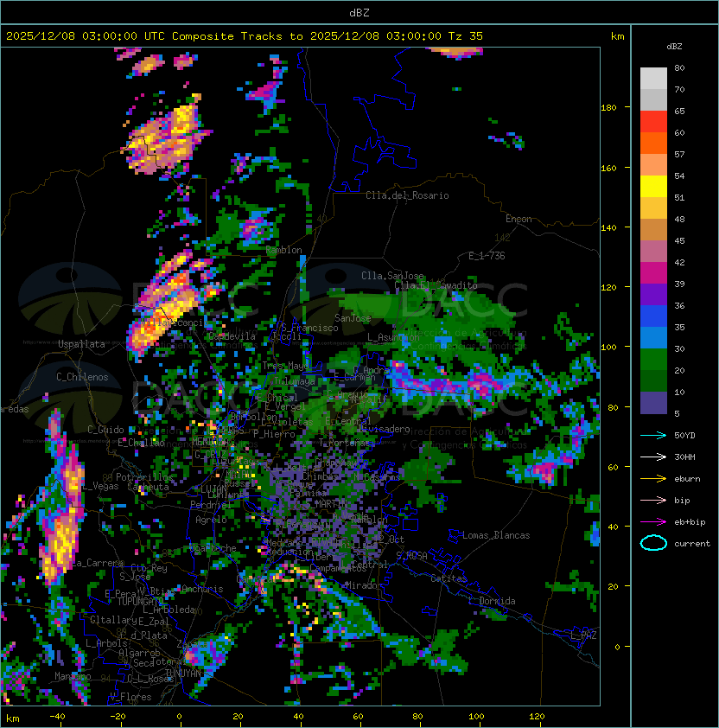Click the 180 tick on vertical axis
Screen dimensions: 719x728
(608, 108)
